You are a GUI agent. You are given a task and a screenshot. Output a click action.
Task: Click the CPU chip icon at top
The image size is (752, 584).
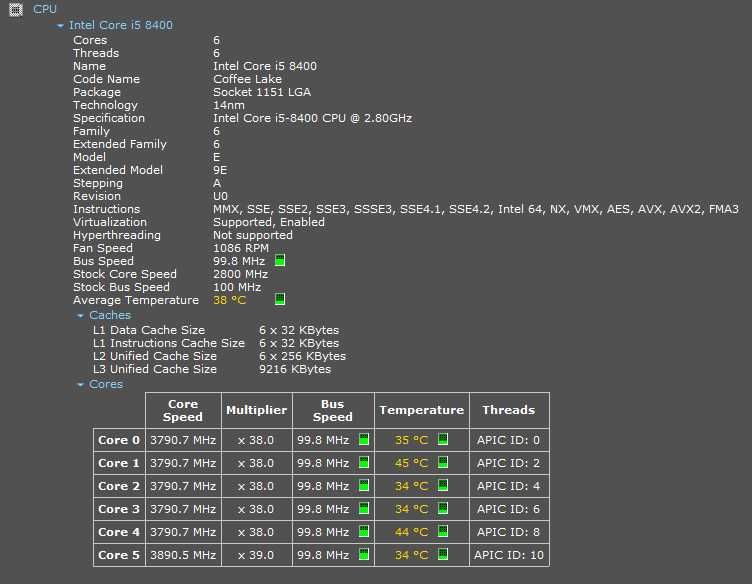(16, 9)
